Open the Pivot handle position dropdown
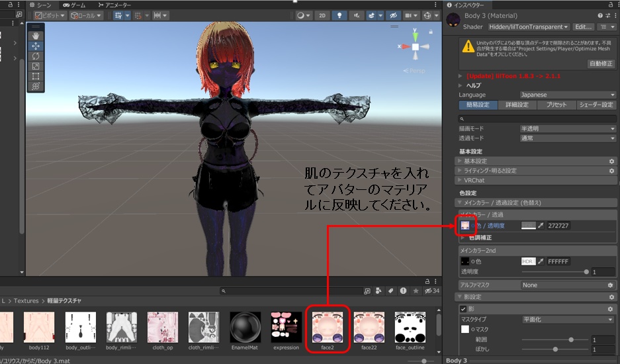This screenshot has width=620, height=364. tap(50, 15)
